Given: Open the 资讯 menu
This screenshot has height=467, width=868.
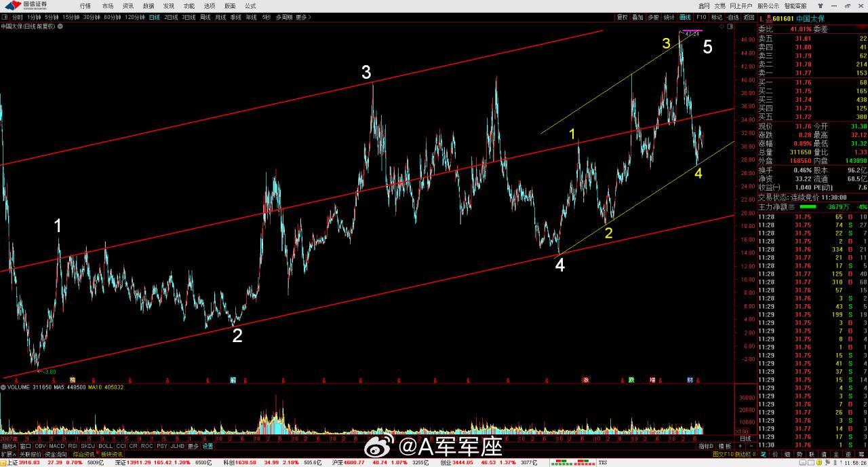Looking at the screenshot, I should coord(128,5).
